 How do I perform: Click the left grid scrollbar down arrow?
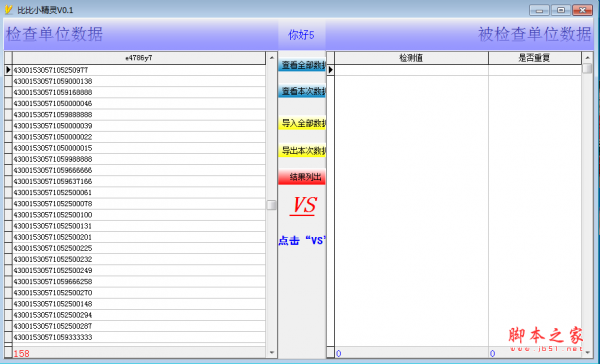272,353
